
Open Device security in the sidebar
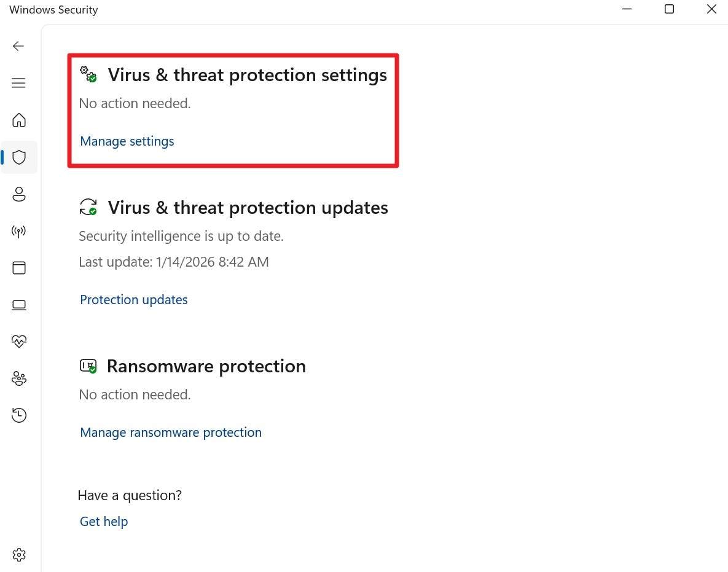pos(19,305)
